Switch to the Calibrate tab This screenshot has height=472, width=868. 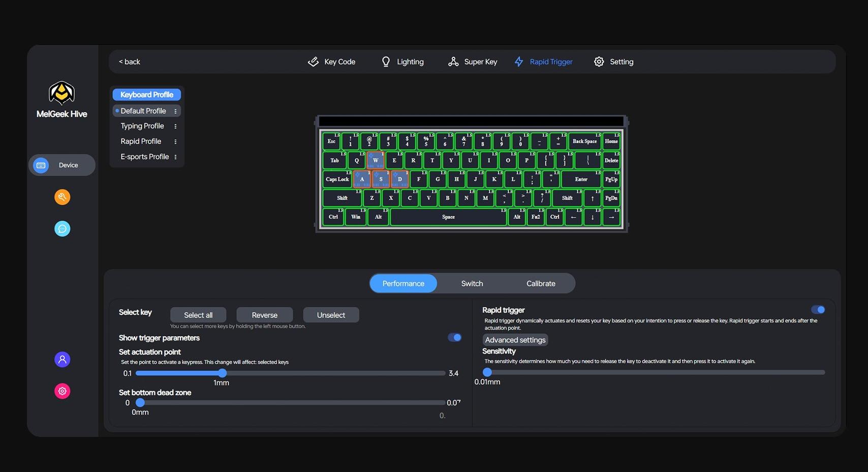pyautogui.click(x=541, y=284)
